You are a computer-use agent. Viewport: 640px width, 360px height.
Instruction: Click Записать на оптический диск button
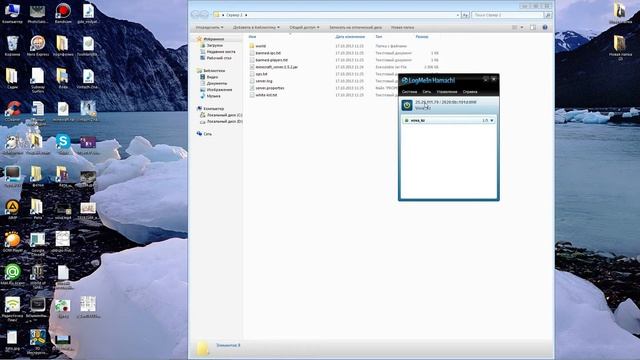coord(356,27)
